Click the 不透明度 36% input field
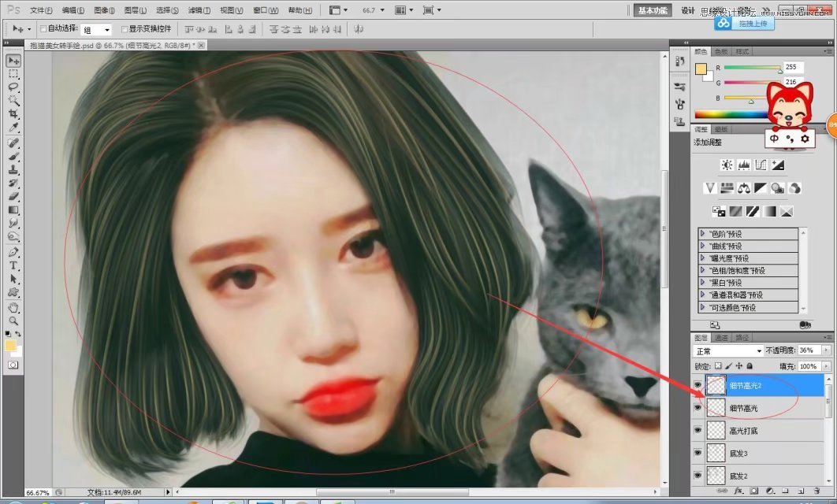The width and height of the screenshot is (837, 504). 810,350
